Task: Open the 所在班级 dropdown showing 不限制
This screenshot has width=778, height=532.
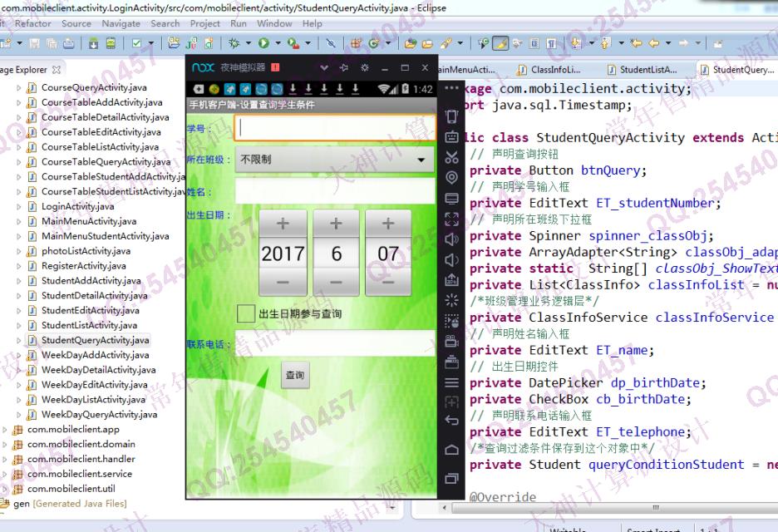Action: tap(334, 160)
